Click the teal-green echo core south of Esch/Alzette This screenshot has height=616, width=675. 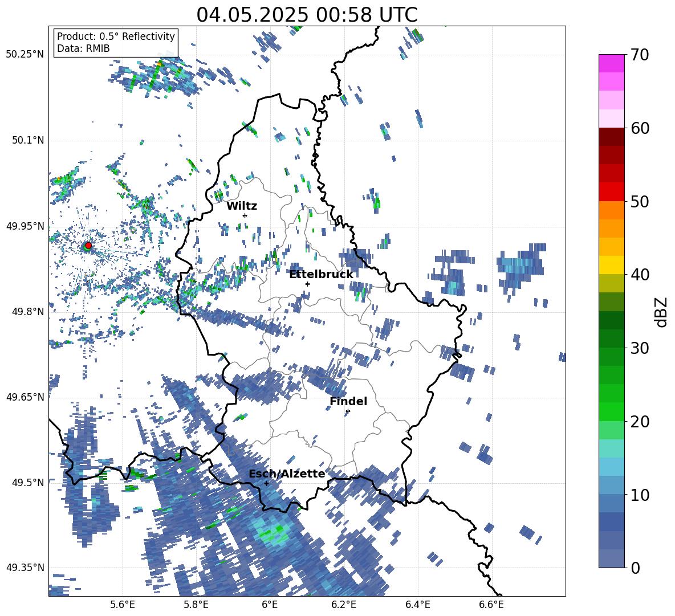(x=273, y=532)
